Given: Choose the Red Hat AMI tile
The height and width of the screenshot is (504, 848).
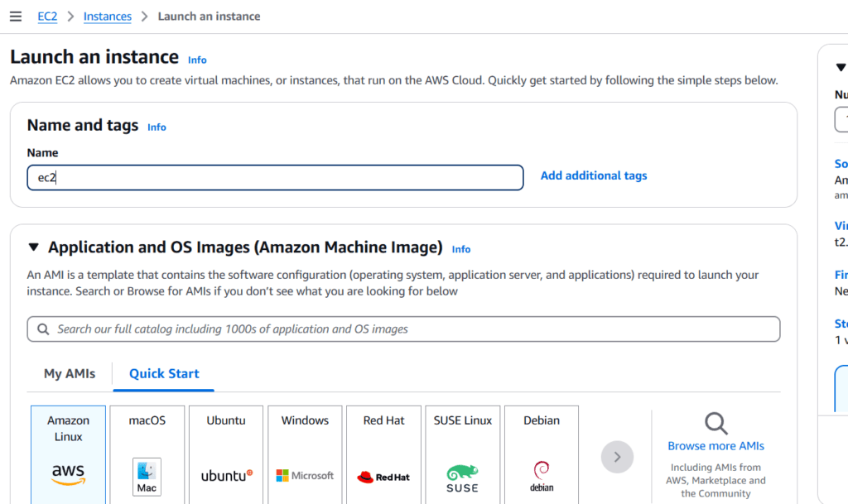Looking at the screenshot, I should tap(383, 451).
